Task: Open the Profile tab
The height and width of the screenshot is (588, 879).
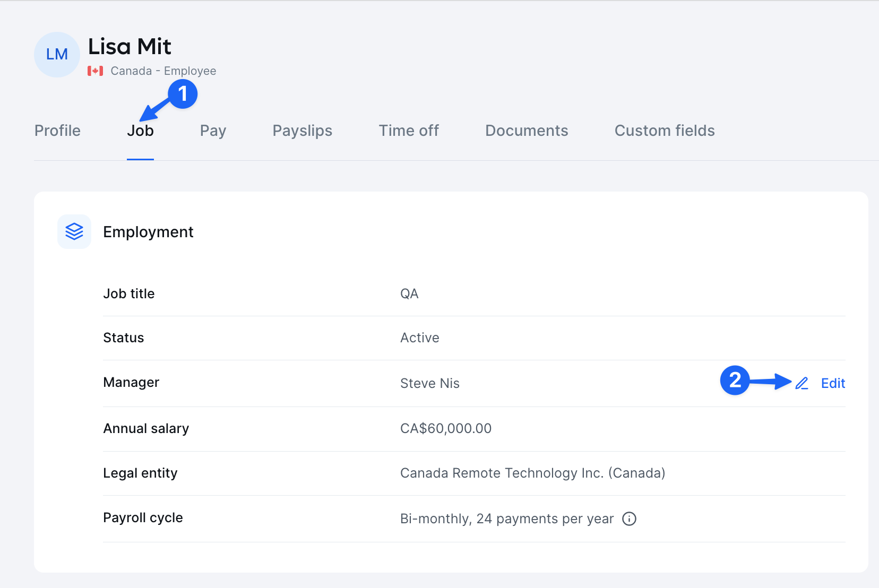Action: coord(57,131)
